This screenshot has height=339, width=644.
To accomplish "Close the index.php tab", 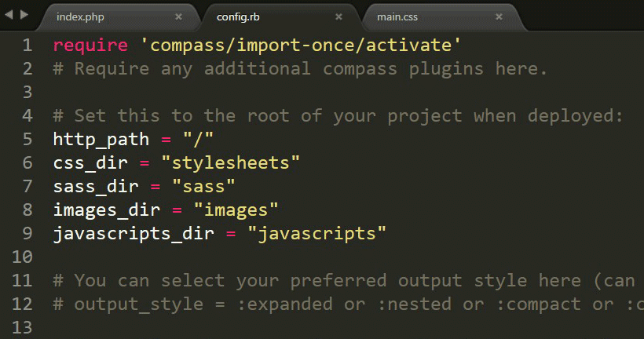I will click(x=178, y=16).
